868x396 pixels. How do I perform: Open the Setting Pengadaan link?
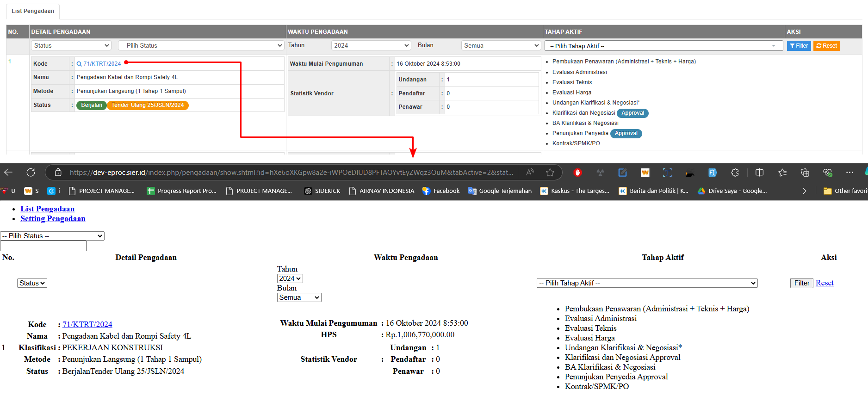[53, 219]
